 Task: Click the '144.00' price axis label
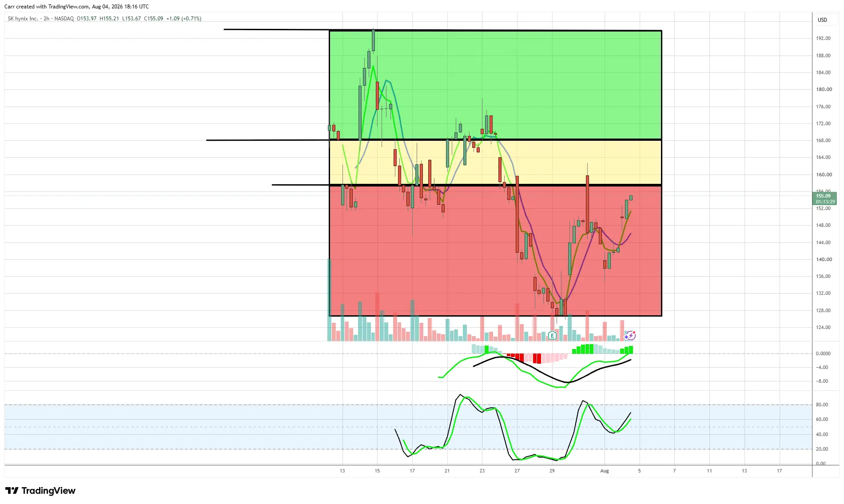coord(823,242)
